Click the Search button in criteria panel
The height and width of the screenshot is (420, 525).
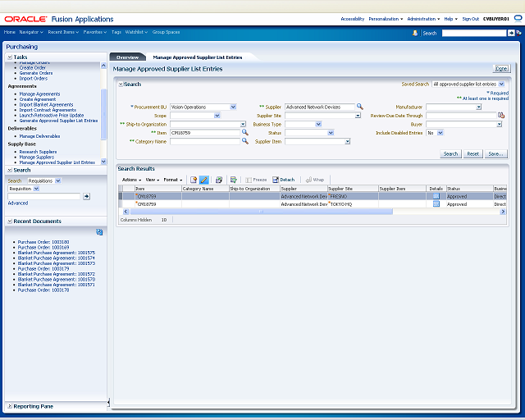[x=450, y=153]
